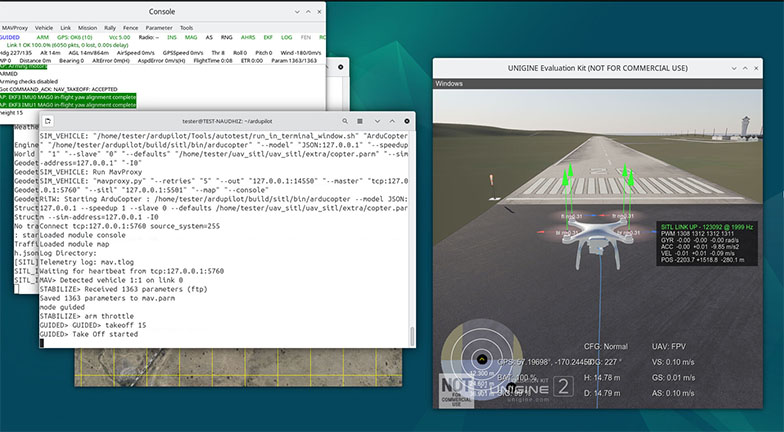This screenshot has height=432, width=784.
Task: Open the Tools menu in Console
Action: 186,28
